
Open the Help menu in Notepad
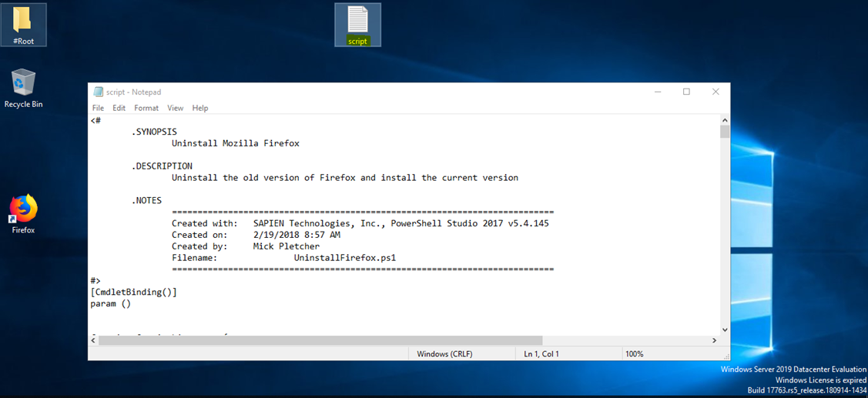199,108
